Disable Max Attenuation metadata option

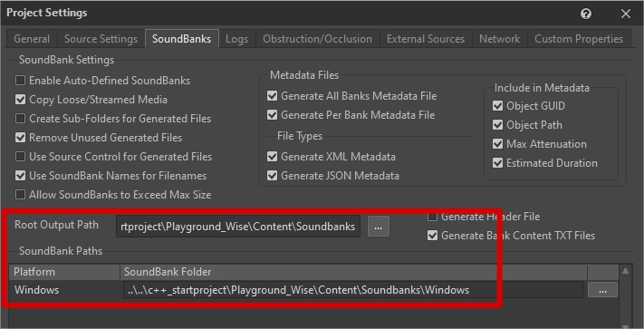tap(497, 144)
